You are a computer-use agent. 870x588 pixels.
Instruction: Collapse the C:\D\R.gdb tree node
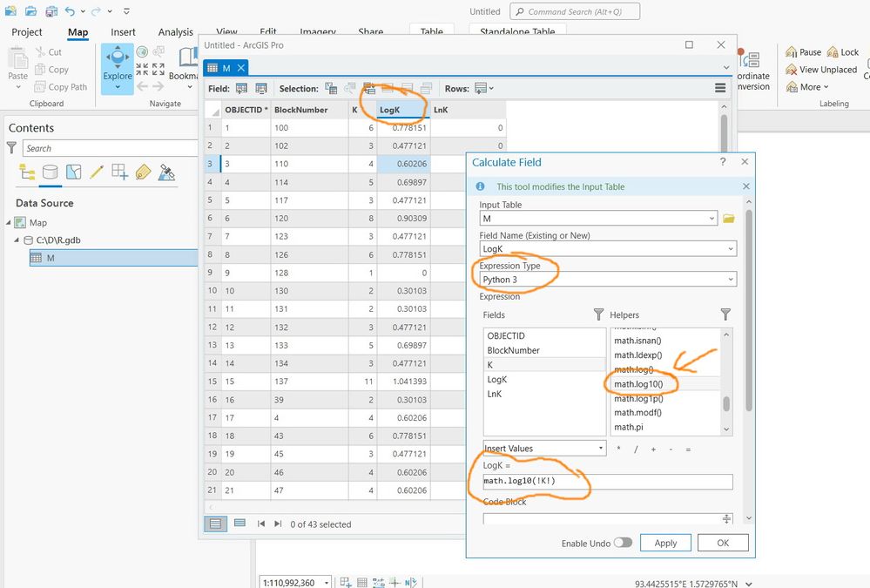pyautogui.click(x=17, y=240)
